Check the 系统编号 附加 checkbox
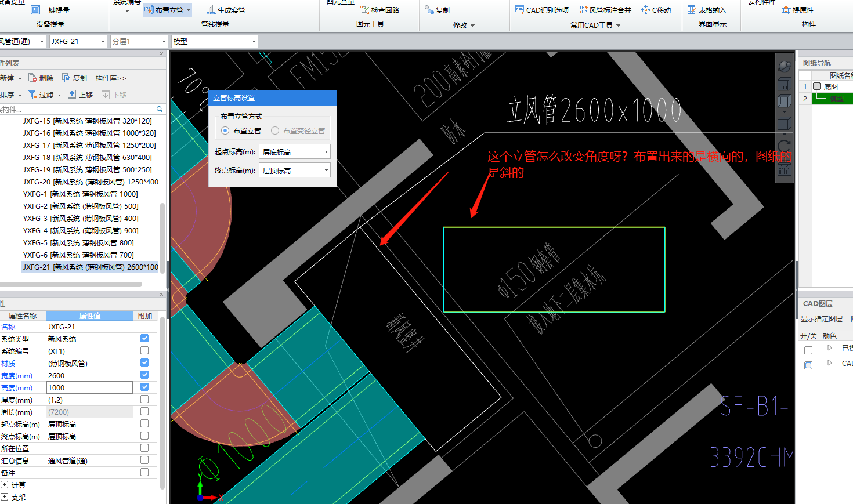The height and width of the screenshot is (504, 853). pos(144,350)
